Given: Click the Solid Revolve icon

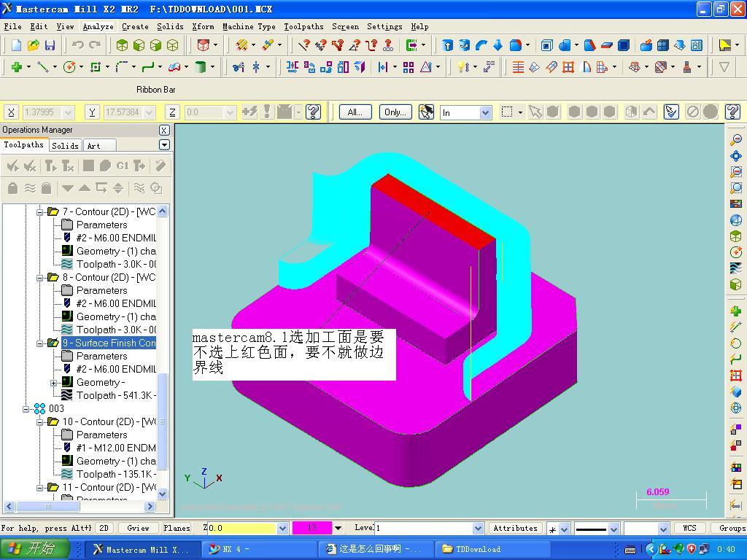Looking at the screenshot, I should pos(464,45).
